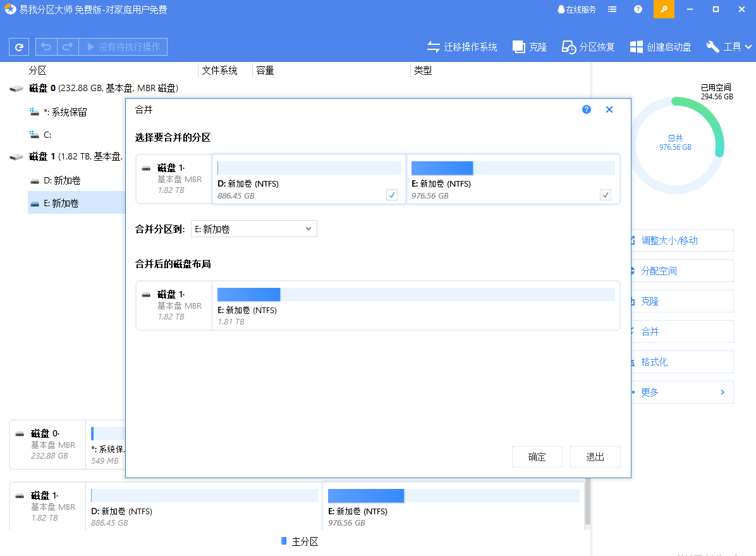The image size is (756, 556).
Task: Uncheck the E: 新加卷 partition checkbox
Action: click(606, 195)
